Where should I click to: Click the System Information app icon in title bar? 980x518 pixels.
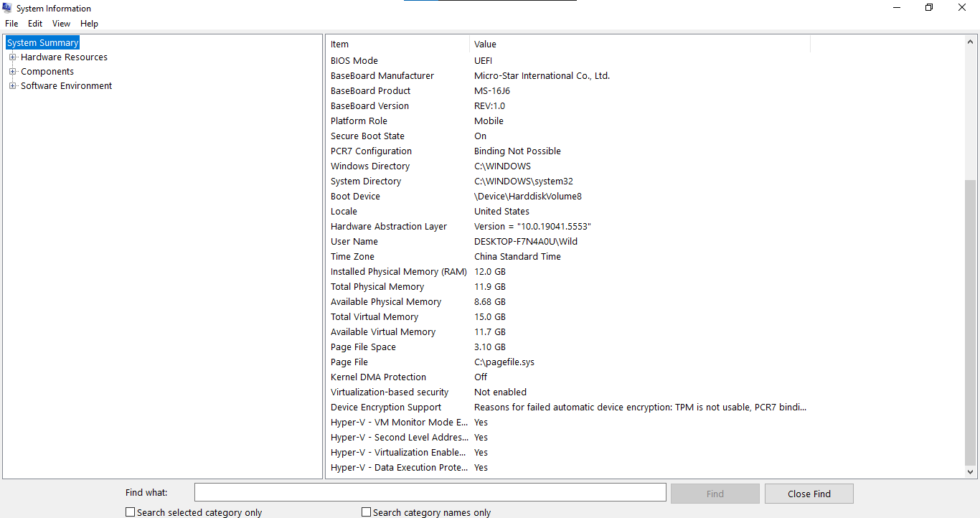click(x=7, y=8)
